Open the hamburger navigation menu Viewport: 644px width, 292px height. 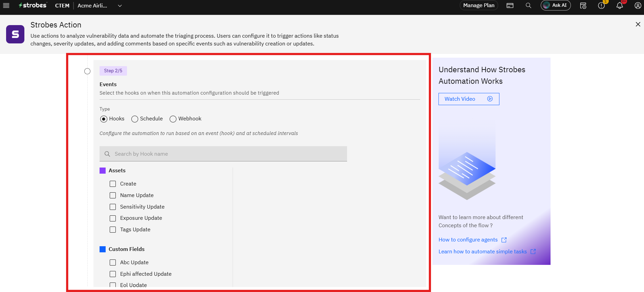click(x=6, y=5)
